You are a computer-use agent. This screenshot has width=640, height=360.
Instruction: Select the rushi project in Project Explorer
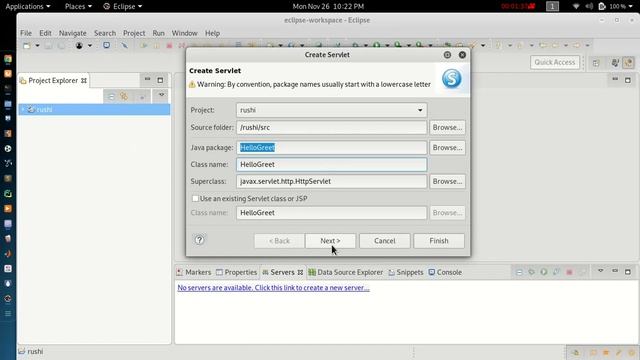(x=94, y=109)
